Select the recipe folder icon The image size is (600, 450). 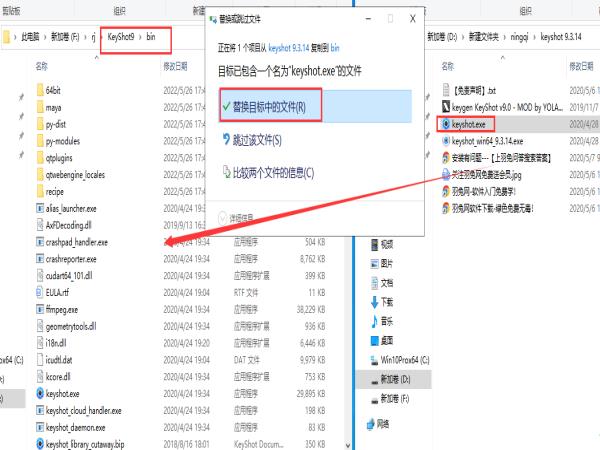coord(40,191)
